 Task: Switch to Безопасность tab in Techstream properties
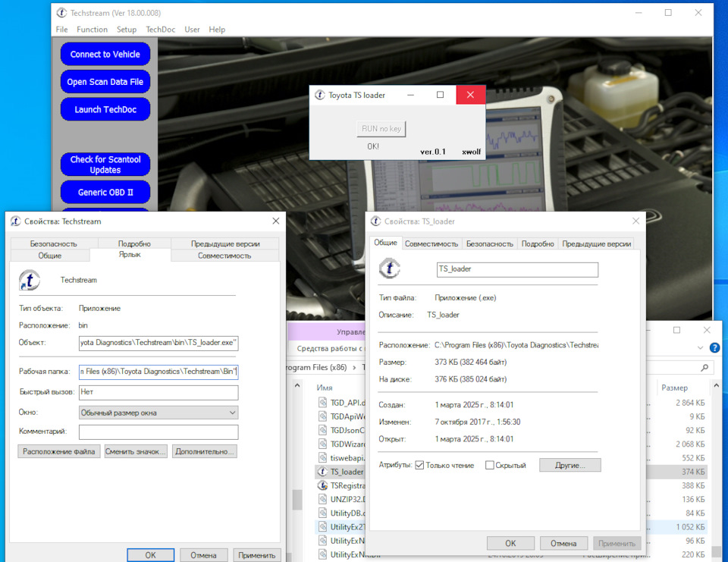54,243
